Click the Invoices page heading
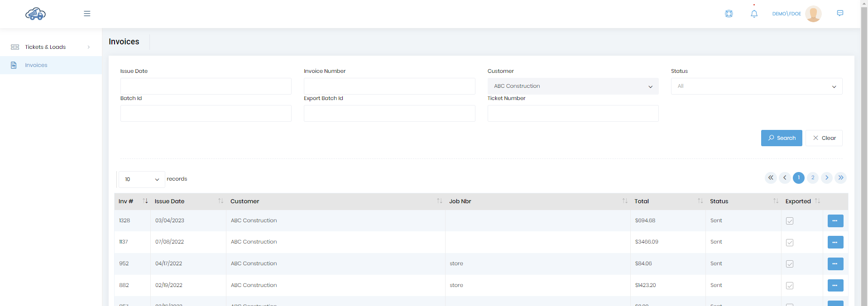868x306 pixels. tap(124, 42)
